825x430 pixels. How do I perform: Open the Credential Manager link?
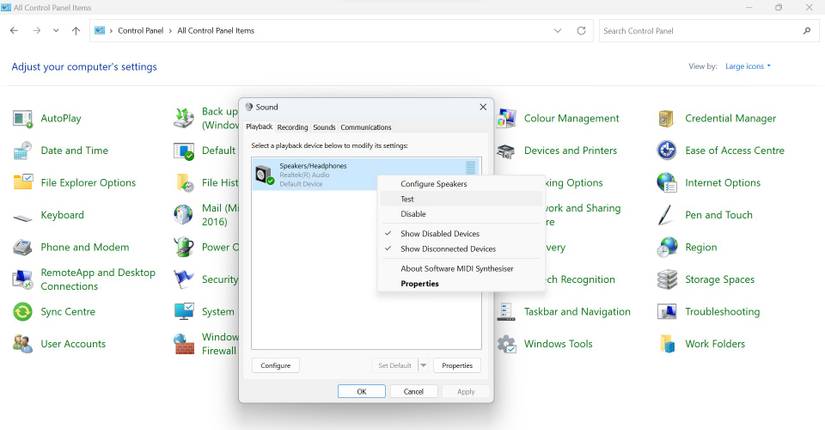730,118
